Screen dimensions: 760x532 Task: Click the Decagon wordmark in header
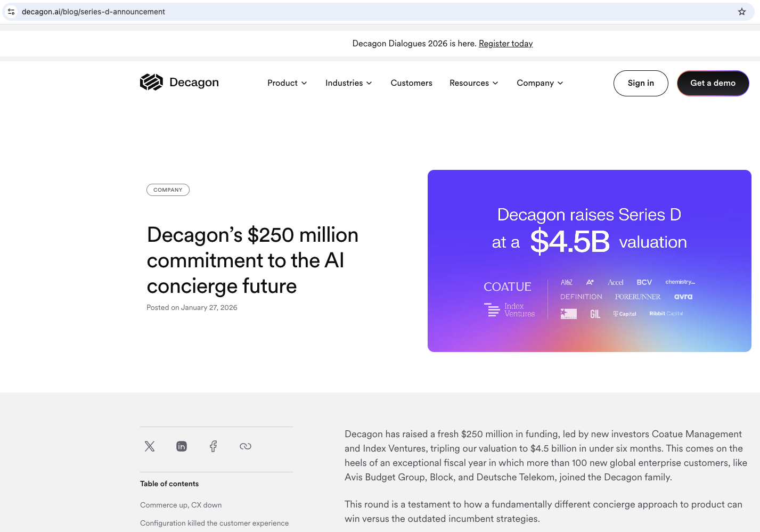pos(194,83)
